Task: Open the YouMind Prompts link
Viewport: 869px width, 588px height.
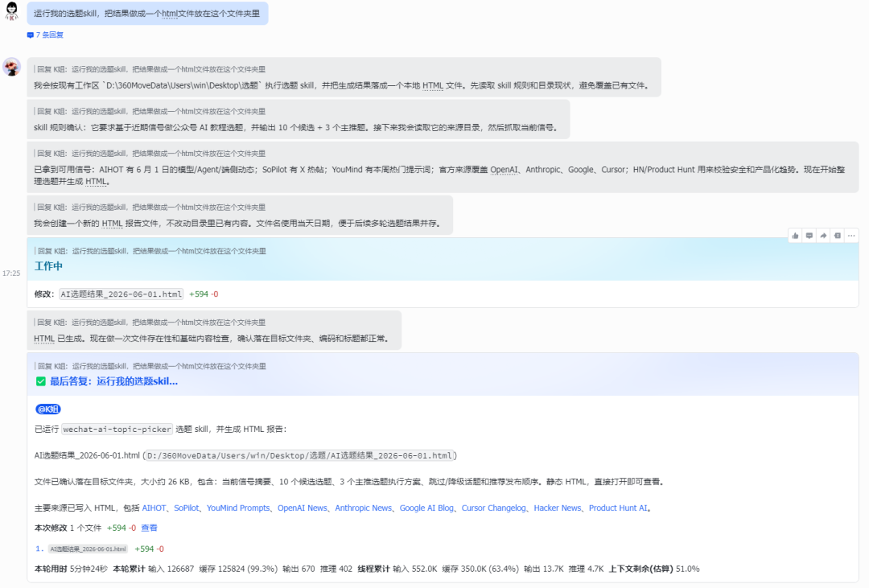Action: [238, 508]
